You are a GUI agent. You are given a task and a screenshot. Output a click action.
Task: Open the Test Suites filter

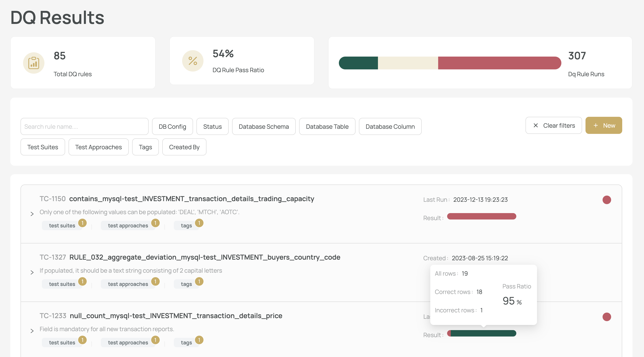click(43, 147)
